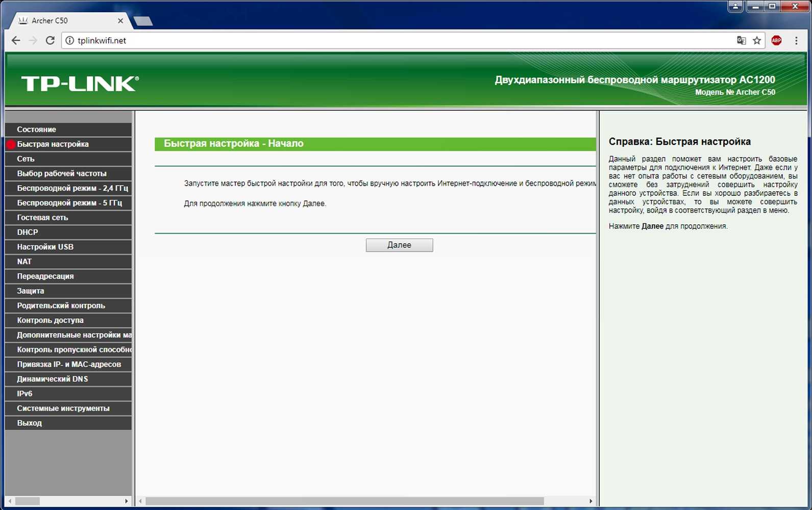Open Контроль пропускной способности menu item

[68, 350]
